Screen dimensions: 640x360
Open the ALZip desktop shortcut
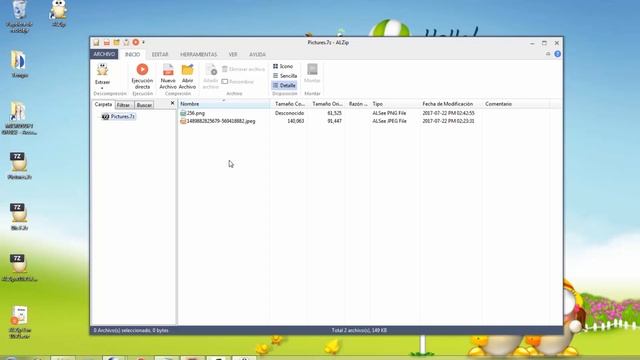59,13
